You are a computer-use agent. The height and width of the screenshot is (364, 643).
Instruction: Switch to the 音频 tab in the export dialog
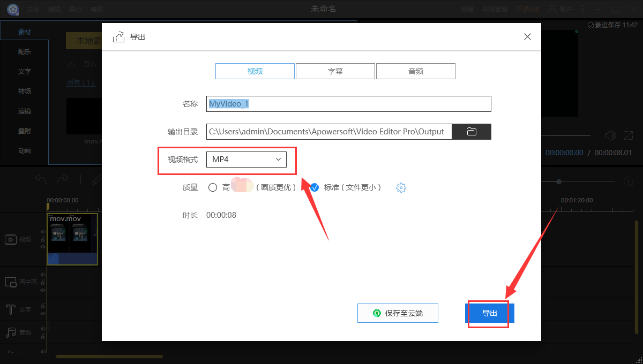(415, 71)
